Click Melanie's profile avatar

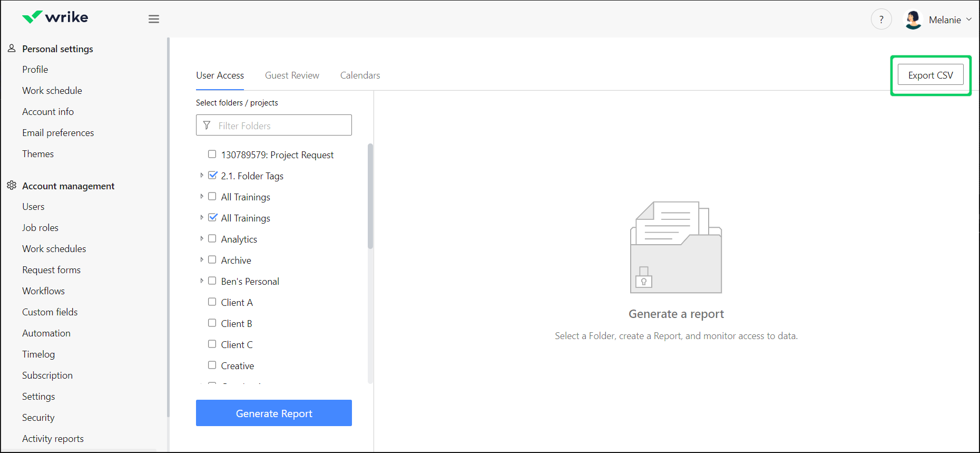click(x=913, y=20)
